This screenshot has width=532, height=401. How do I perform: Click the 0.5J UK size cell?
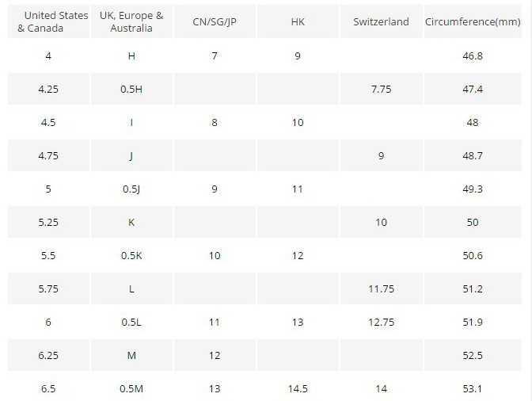tap(131, 189)
